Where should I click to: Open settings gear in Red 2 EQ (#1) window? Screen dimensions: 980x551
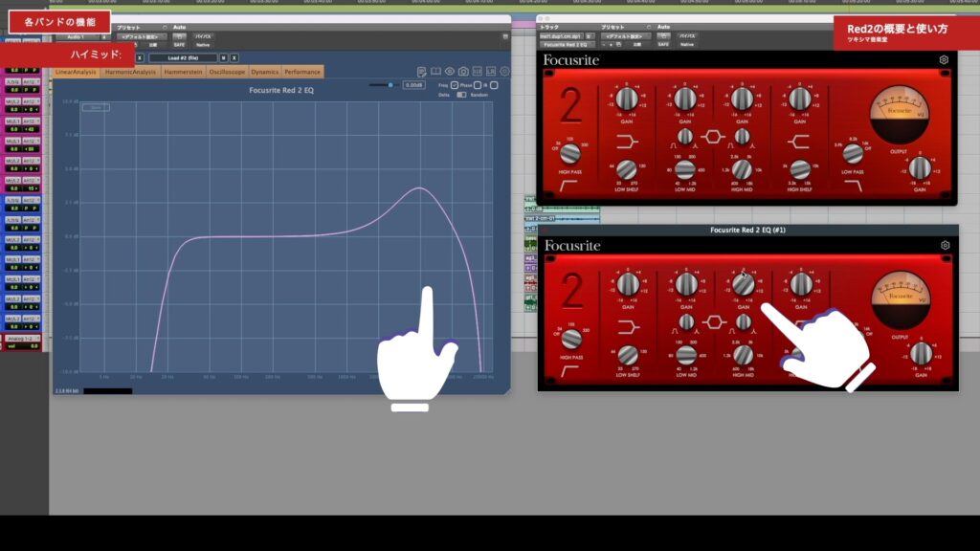pyautogui.click(x=945, y=246)
